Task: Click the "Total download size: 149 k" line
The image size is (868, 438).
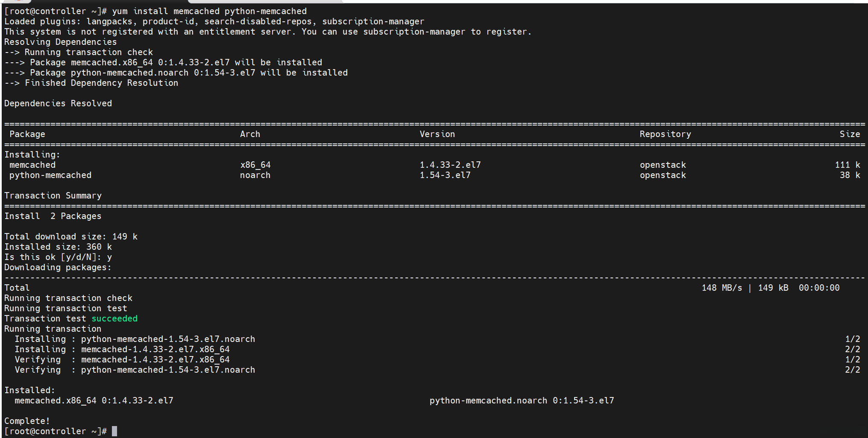Action: click(x=71, y=237)
